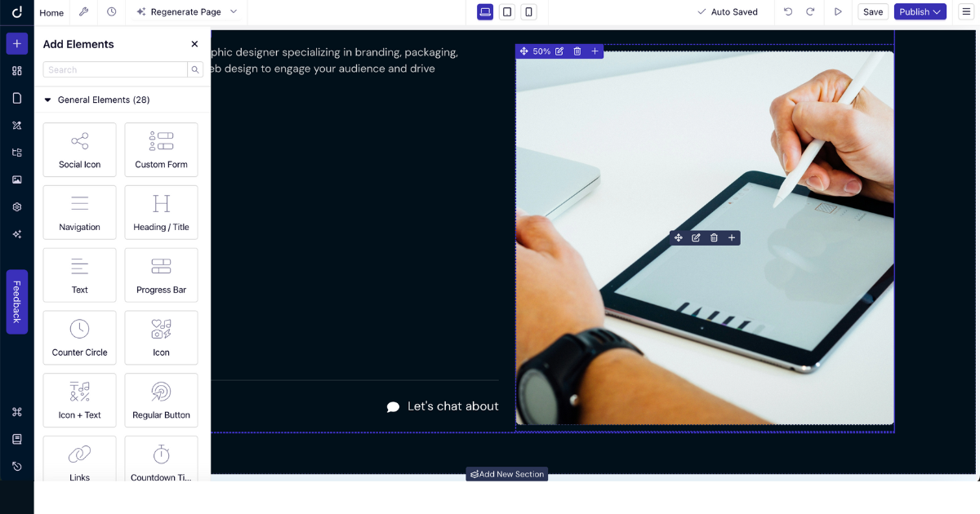Delete image via its toolbar trash icon
This screenshot has height=514, width=980.
coord(714,238)
